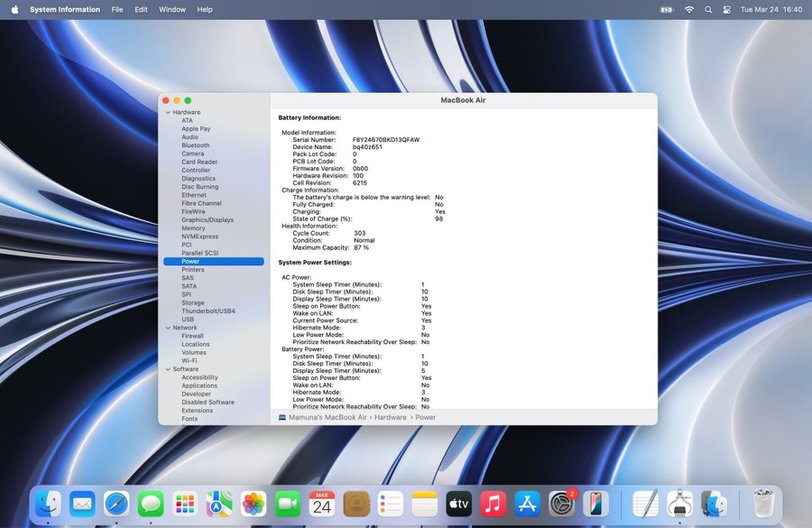
Task: Open Finder from the dock
Action: (x=48, y=504)
